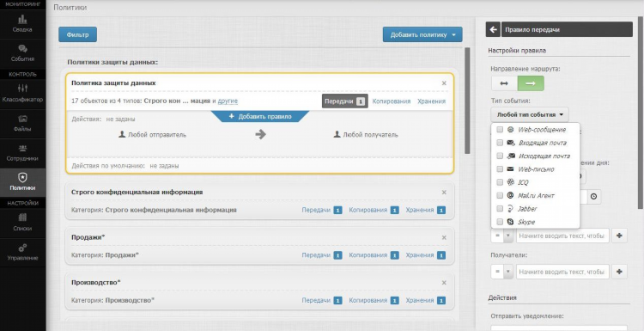Click the plus icon next to Получатели field
The image size is (644, 331).
[619, 272]
